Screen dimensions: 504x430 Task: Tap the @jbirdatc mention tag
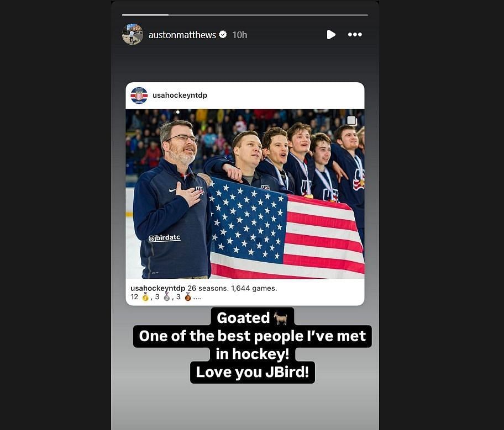click(x=164, y=238)
